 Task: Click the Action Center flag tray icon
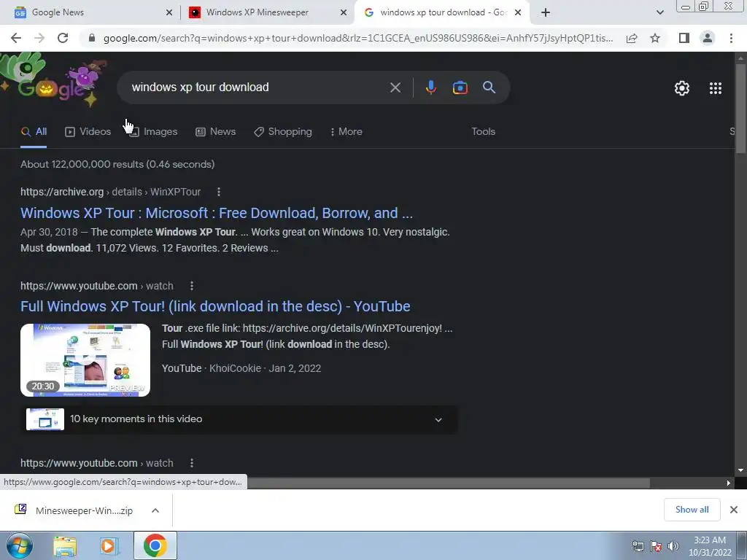656,546
